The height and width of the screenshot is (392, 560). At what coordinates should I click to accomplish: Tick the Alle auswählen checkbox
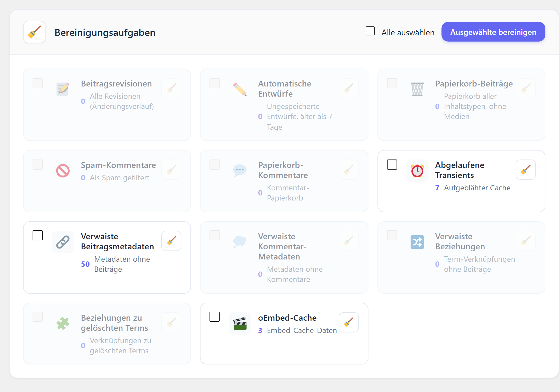[370, 31]
